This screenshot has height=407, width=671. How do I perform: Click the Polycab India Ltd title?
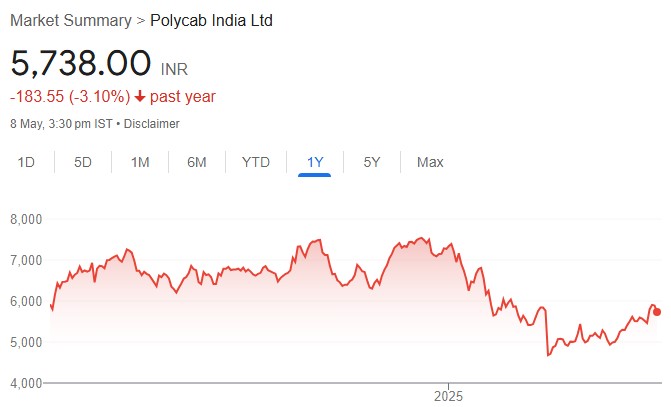(x=211, y=20)
